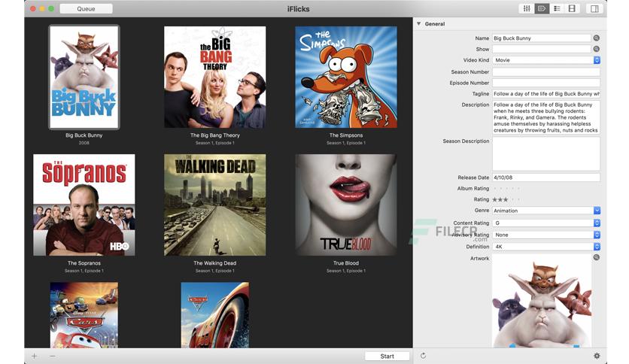Select the True Blood poster

tap(346, 205)
